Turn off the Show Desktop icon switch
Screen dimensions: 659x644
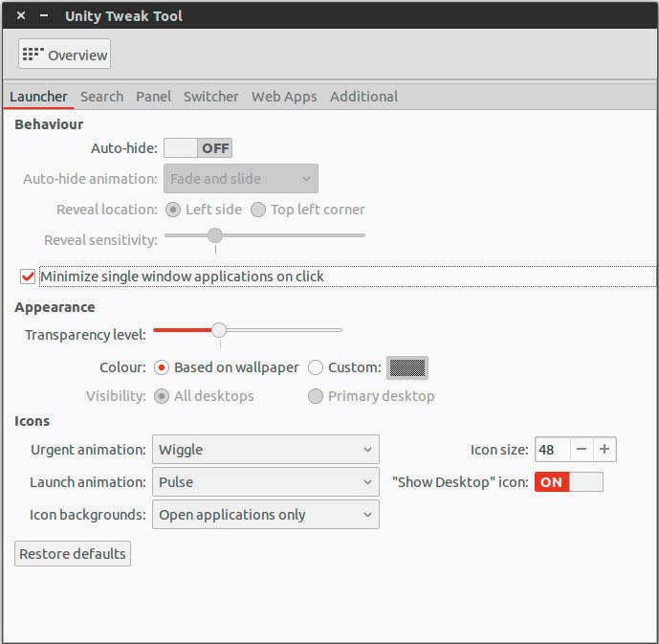pos(569,481)
